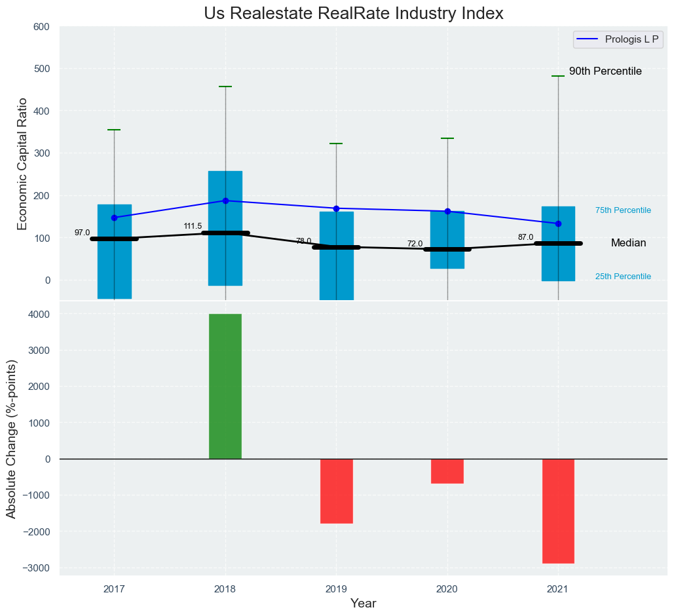The height and width of the screenshot is (616, 674).
Task: Select the 2019 tick on Year axis
Action: [x=337, y=589]
